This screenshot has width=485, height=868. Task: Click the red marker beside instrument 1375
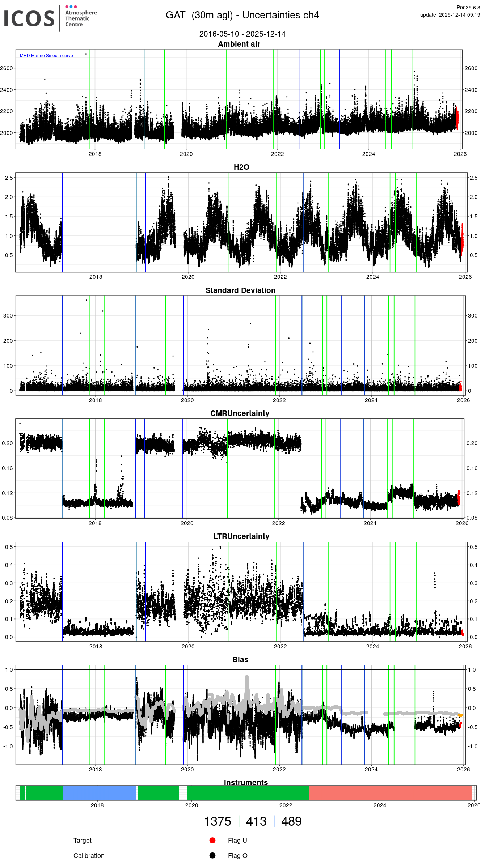(197, 821)
